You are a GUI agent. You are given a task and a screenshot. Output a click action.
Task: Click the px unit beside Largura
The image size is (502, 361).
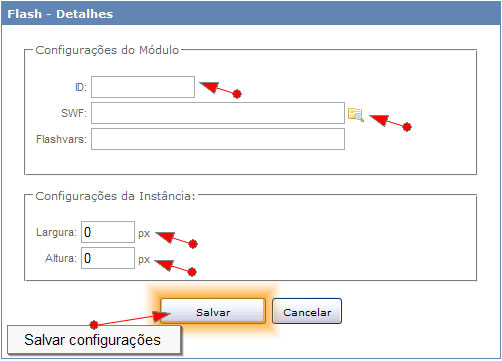[x=144, y=234]
